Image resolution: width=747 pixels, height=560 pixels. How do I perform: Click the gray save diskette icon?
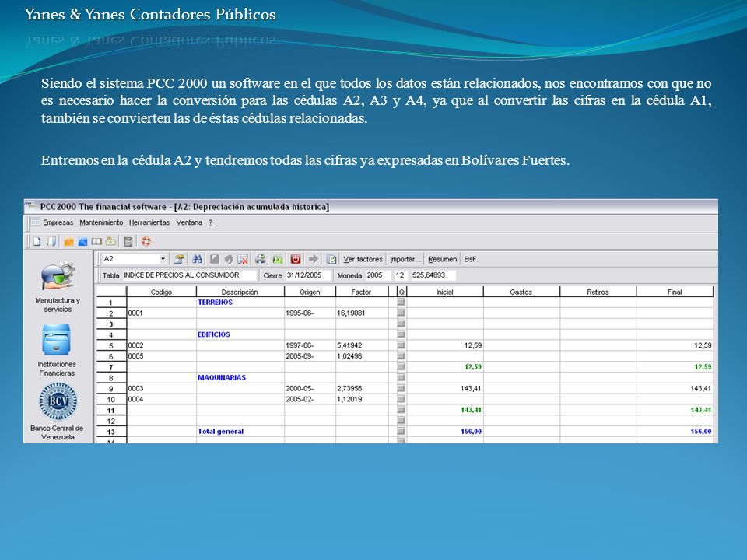[215, 259]
